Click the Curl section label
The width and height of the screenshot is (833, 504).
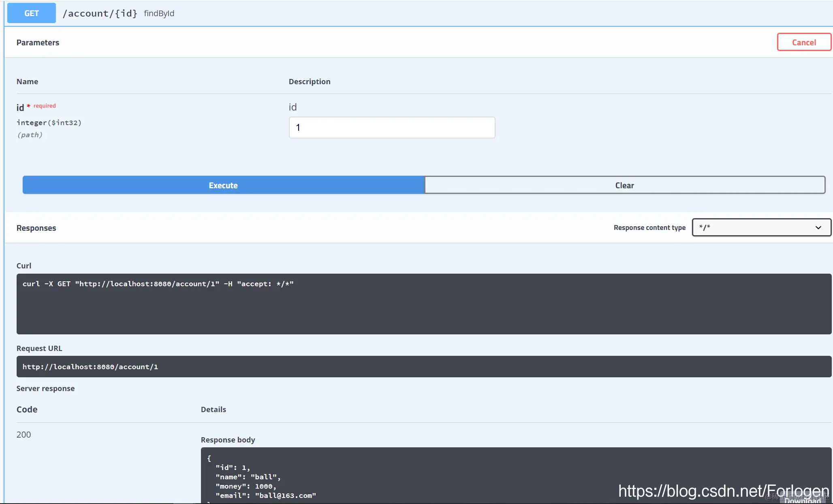(24, 266)
